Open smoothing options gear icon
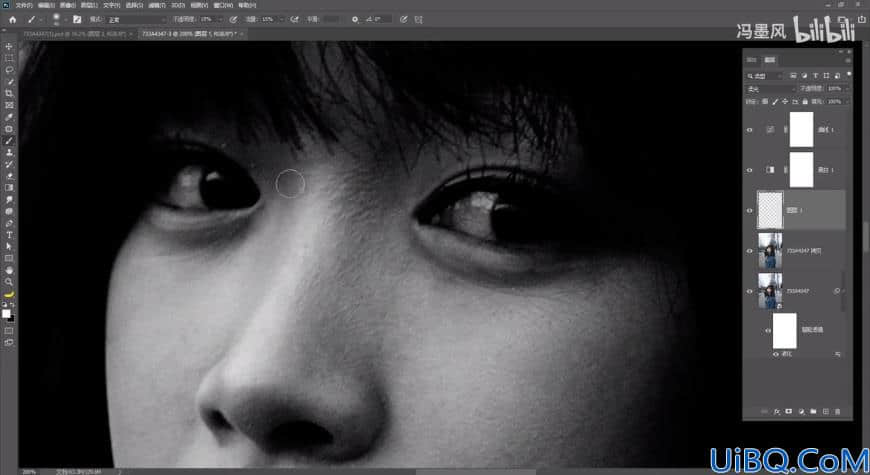This screenshot has width=870, height=475. [x=355, y=19]
